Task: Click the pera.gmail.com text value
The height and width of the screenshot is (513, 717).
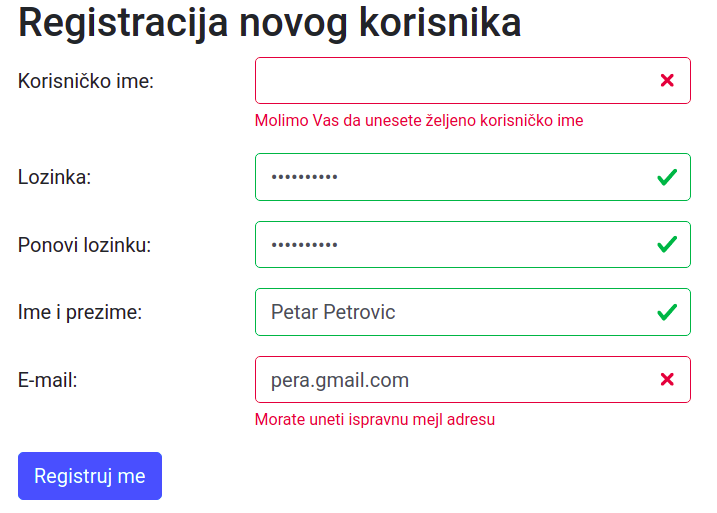Action: pos(340,380)
